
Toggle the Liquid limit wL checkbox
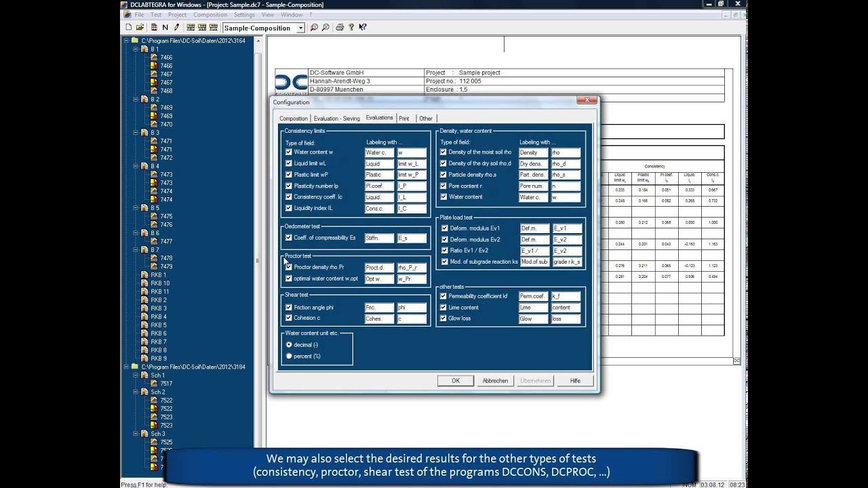289,163
